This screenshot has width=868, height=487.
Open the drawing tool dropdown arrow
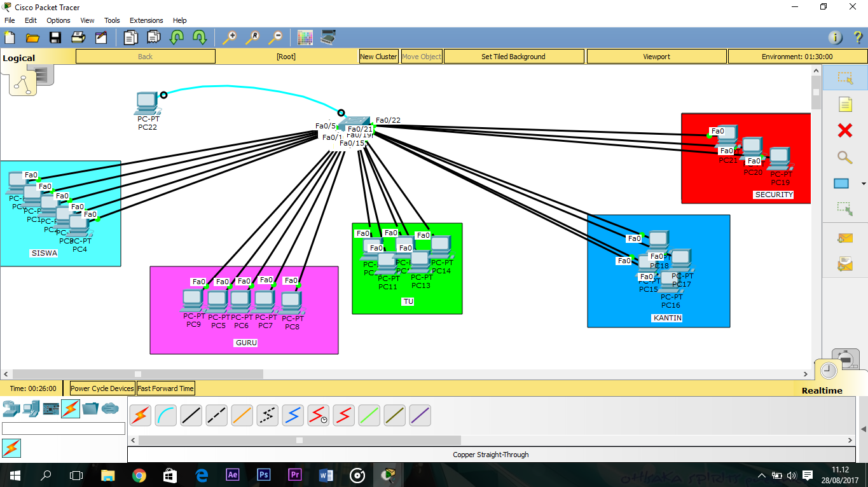click(x=863, y=184)
